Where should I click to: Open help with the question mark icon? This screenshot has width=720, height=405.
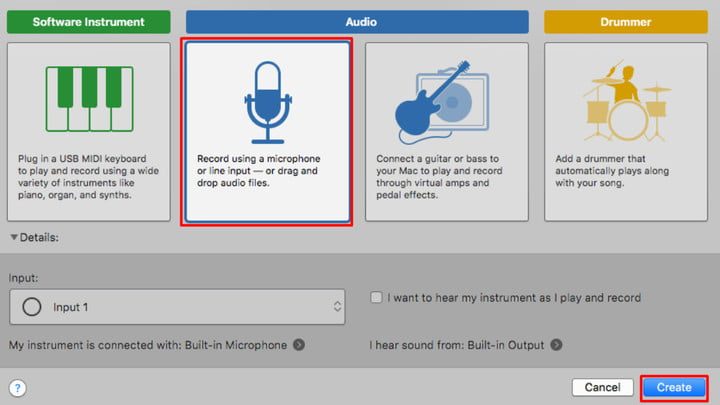tap(18, 387)
